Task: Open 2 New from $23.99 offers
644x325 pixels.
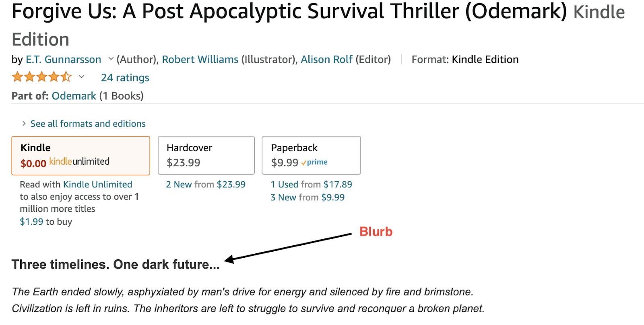Action: click(206, 184)
